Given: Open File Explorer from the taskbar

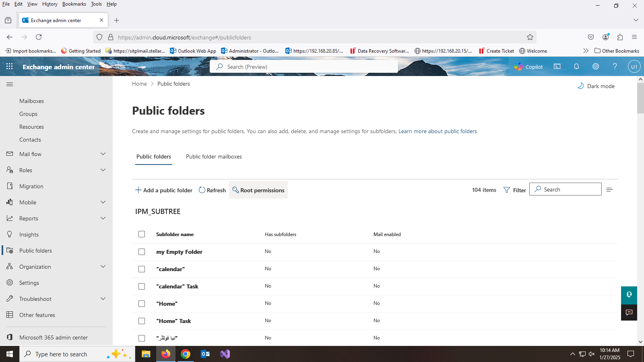Looking at the screenshot, I should (x=146, y=354).
